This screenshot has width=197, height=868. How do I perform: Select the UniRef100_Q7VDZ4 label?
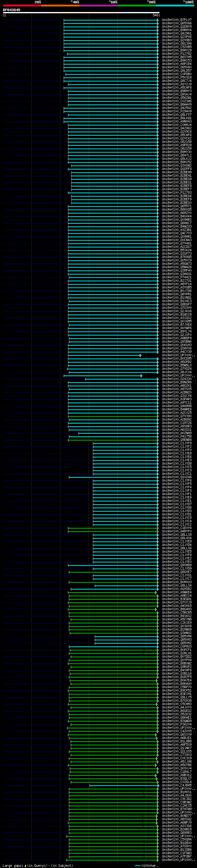(x=177, y=369)
